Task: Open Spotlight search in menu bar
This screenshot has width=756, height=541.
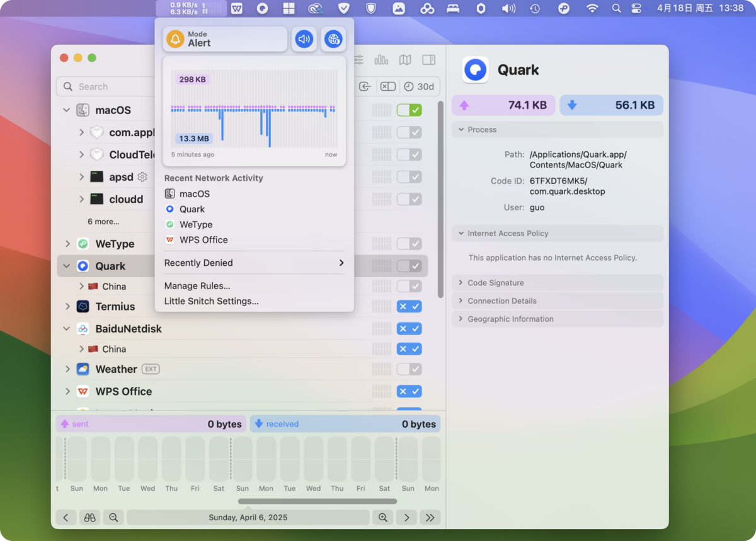Action: click(x=616, y=8)
